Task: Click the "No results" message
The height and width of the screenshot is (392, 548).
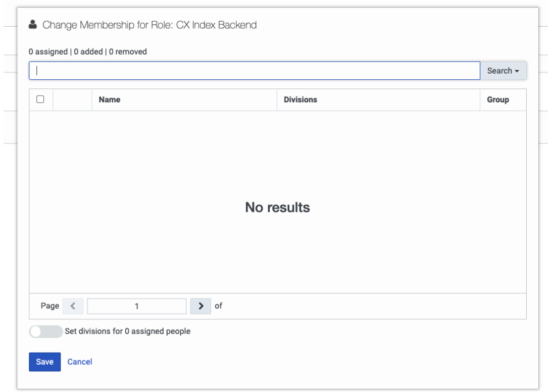Action: [277, 207]
